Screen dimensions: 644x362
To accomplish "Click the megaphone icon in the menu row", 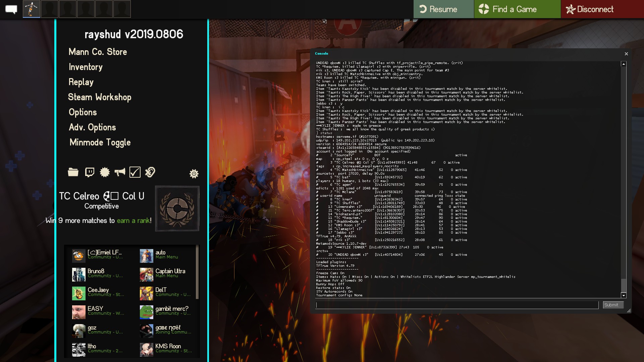I will click(x=120, y=172).
